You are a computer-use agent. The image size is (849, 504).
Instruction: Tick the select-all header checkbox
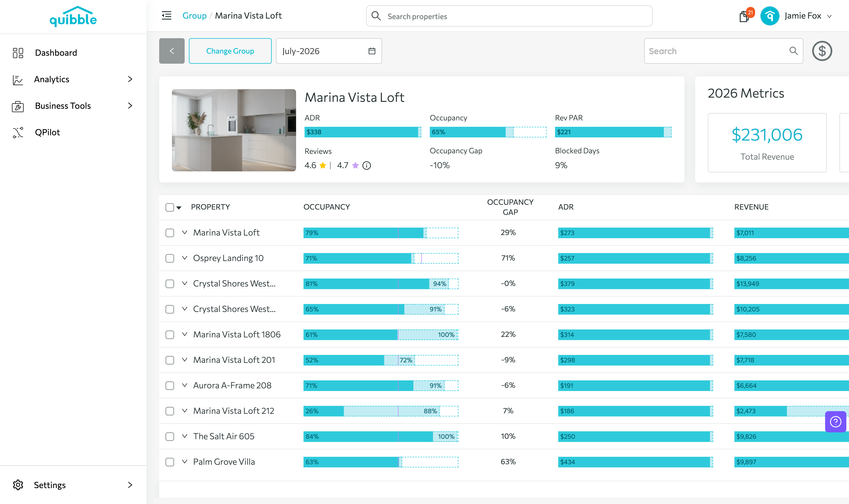coord(170,207)
